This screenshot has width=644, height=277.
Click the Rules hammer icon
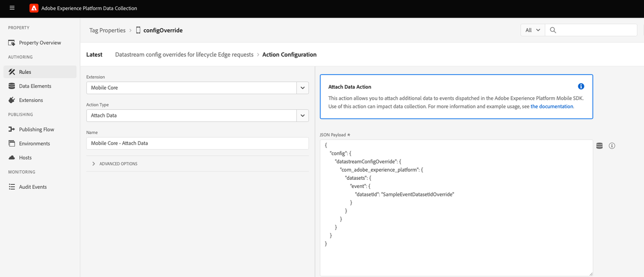click(12, 72)
